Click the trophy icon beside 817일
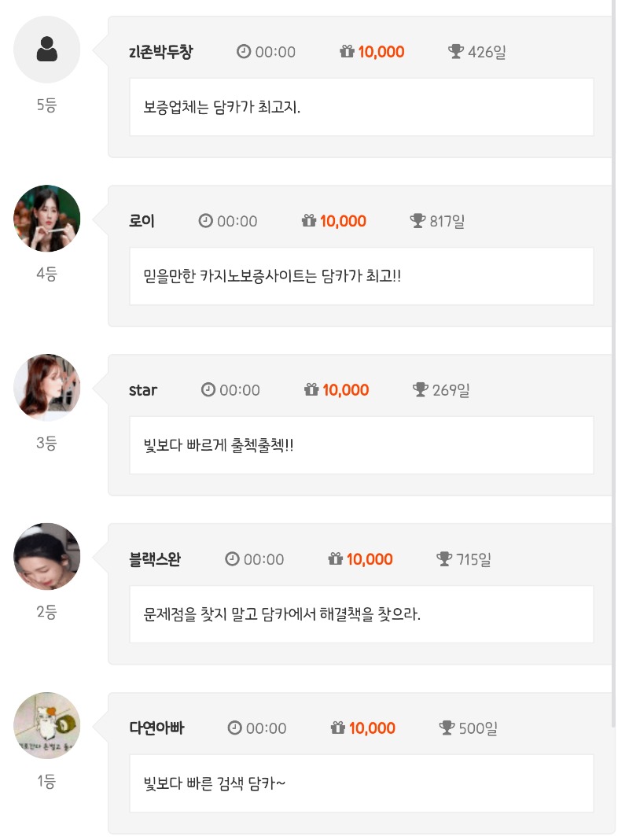 click(x=418, y=221)
